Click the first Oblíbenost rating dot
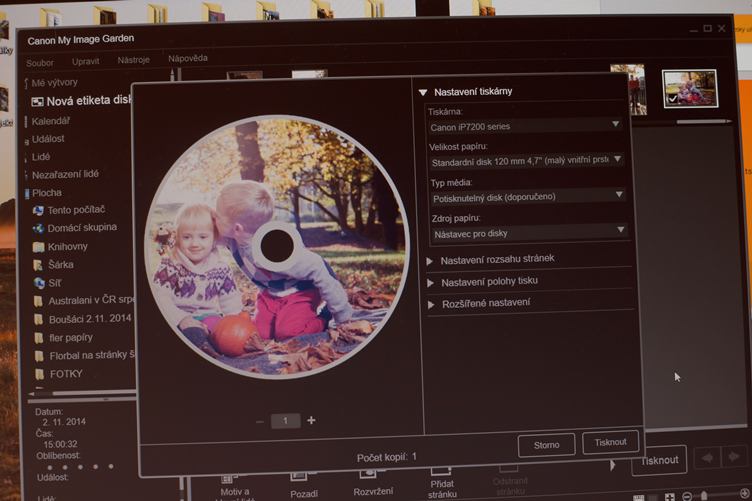Viewport: 752px width, 501px height. point(50,467)
